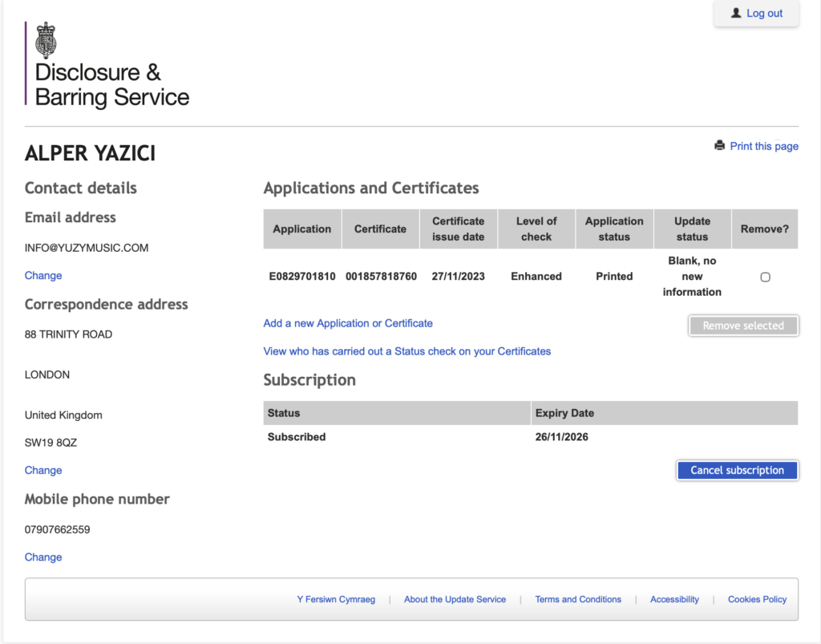
Task: Select the Enhanced level of check cell
Action: (x=536, y=277)
